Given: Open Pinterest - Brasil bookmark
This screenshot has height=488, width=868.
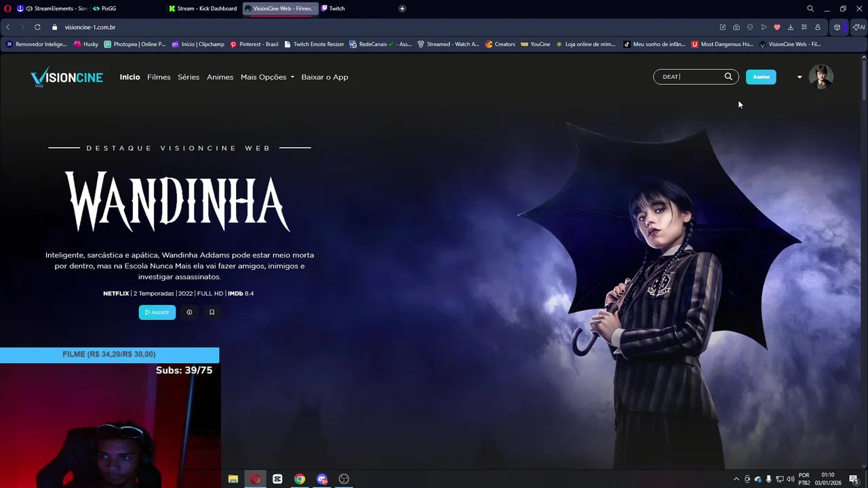Looking at the screenshot, I should (x=254, y=44).
